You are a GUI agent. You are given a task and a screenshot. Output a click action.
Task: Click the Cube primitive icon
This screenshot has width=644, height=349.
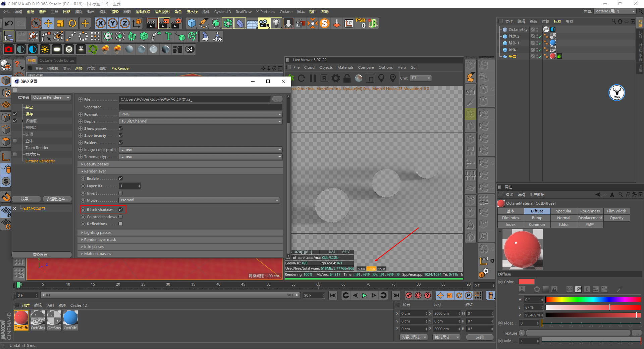coord(192,23)
